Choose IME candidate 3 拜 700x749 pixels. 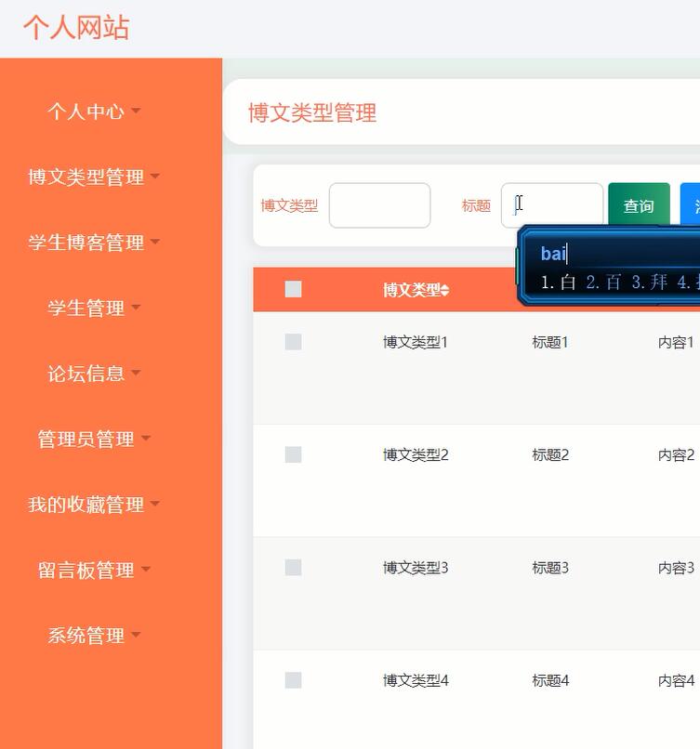[x=650, y=283]
